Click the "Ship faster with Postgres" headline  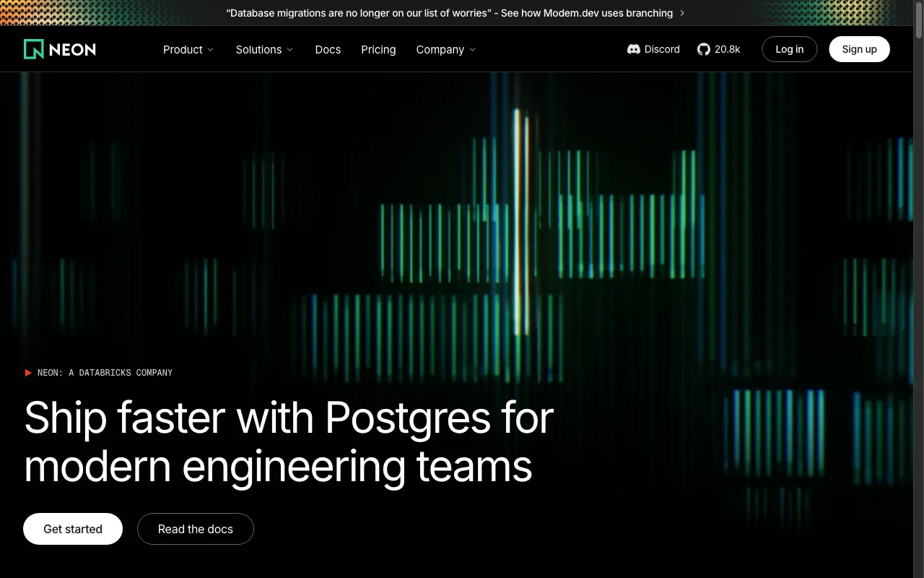(x=289, y=441)
